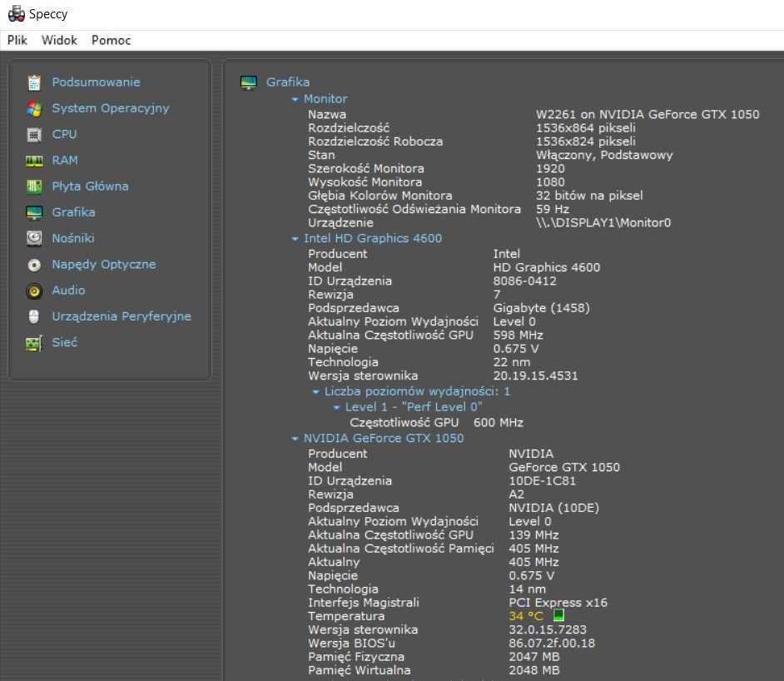The width and height of the screenshot is (784, 681).
Task: Click the Podsumowanie clipboard icon
Action: tap(34, 82)
